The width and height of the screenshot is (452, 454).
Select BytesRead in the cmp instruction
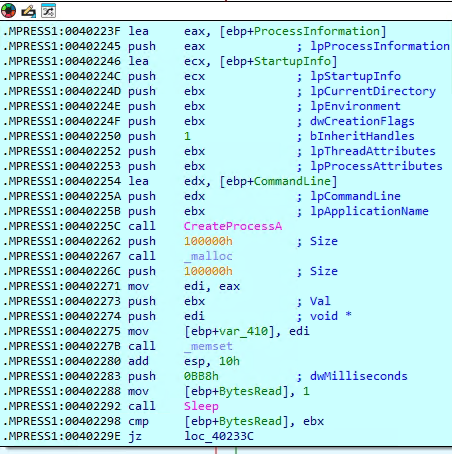point(250,421)
